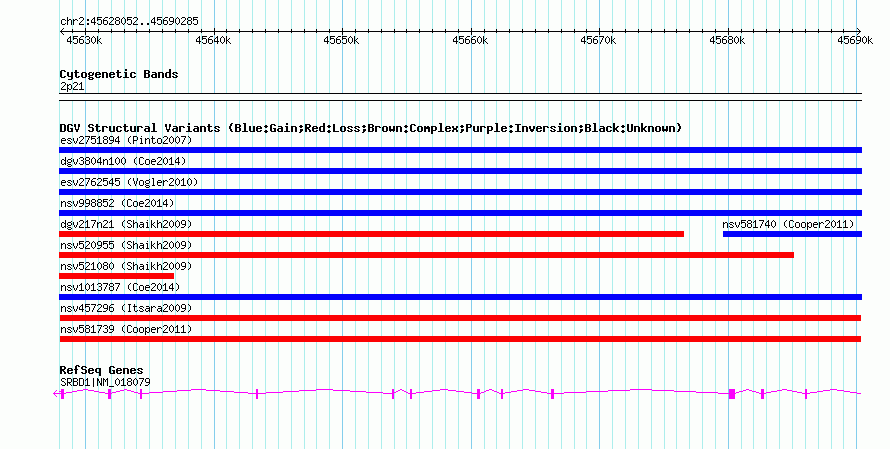Click the dgv3804n100 (Coe2014) label
The height and width of the screenshot is (449, 890).
tap(123, 161)
